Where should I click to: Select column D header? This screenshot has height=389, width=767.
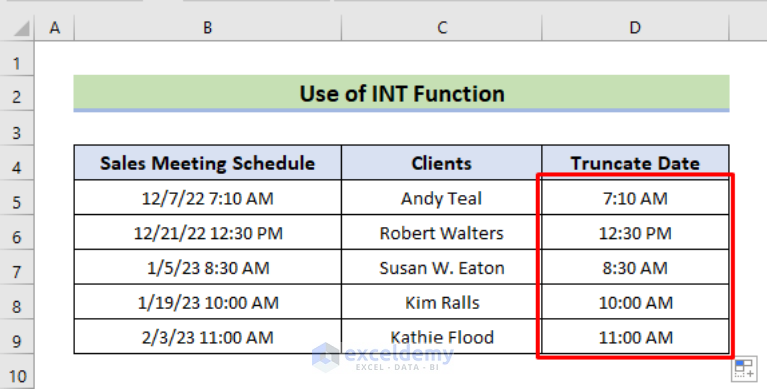tap(635, 27)
